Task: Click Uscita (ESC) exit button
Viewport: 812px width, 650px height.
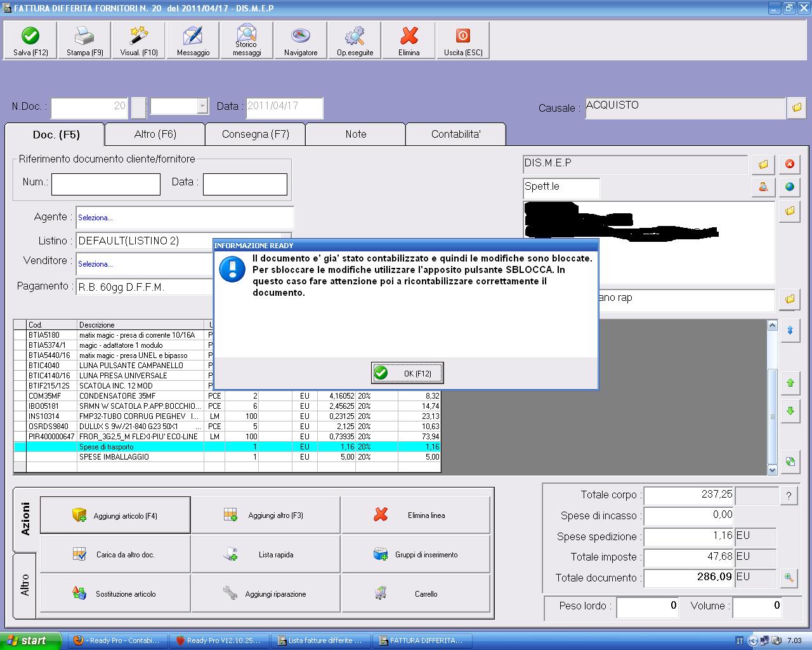Action: point(463,41)
